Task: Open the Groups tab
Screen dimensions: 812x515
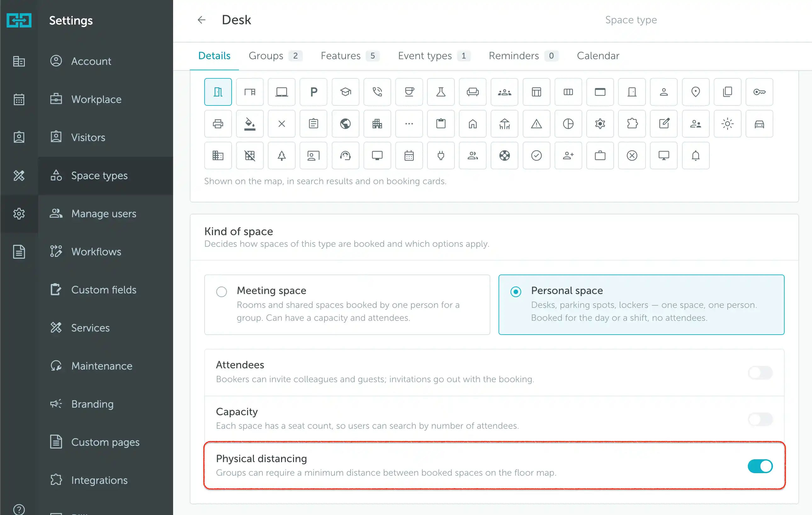Action: click(x=275, y=56)
